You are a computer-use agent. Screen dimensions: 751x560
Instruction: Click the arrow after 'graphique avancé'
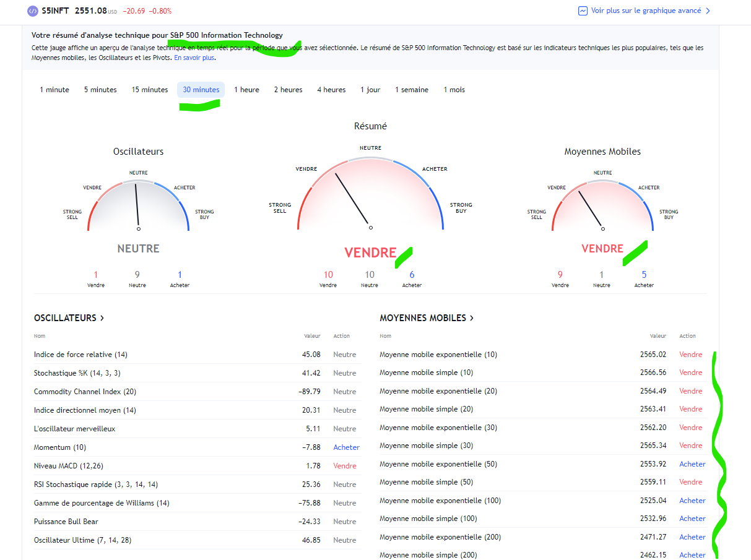pyautogui.click(x=708, y=11)
